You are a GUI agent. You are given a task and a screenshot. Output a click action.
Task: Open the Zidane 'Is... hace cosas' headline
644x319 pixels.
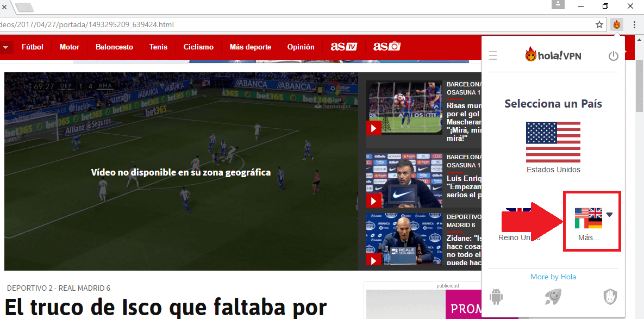click(464, 250)
